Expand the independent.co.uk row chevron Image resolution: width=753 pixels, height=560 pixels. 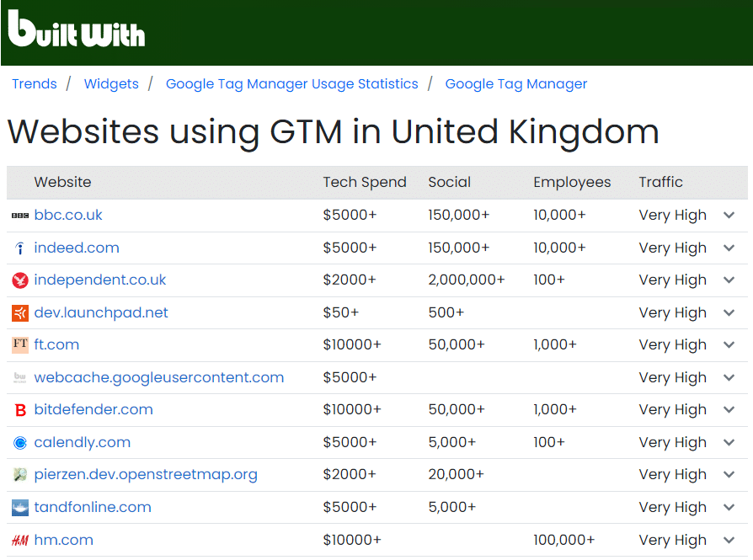coord(729,280)
